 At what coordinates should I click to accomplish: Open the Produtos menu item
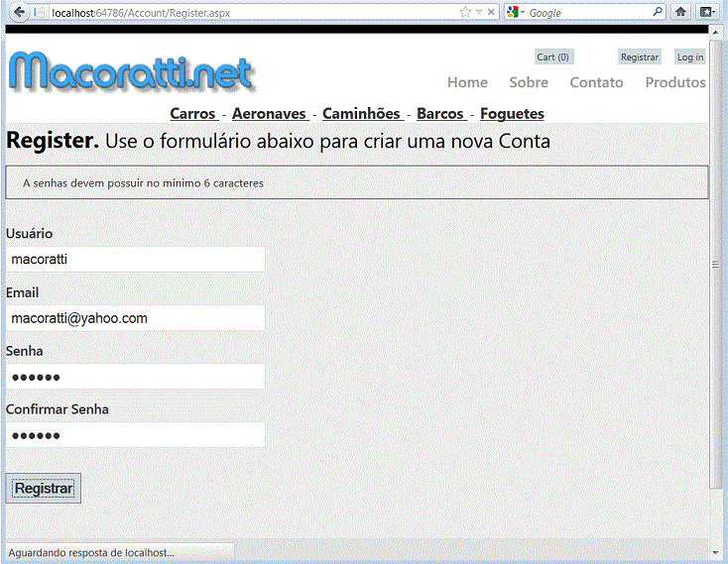click(x=675, y=82)
